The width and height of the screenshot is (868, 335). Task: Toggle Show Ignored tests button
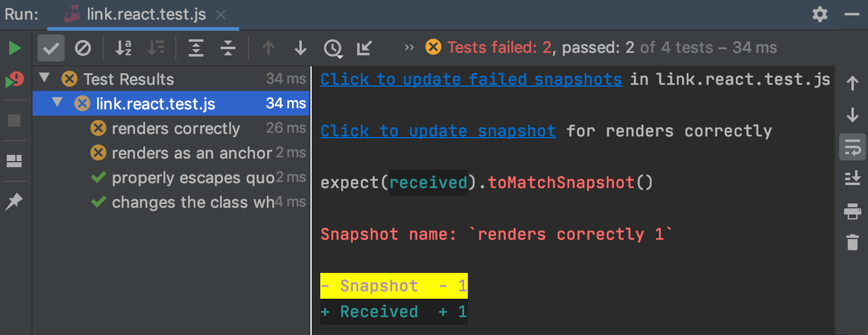(83, 48)
